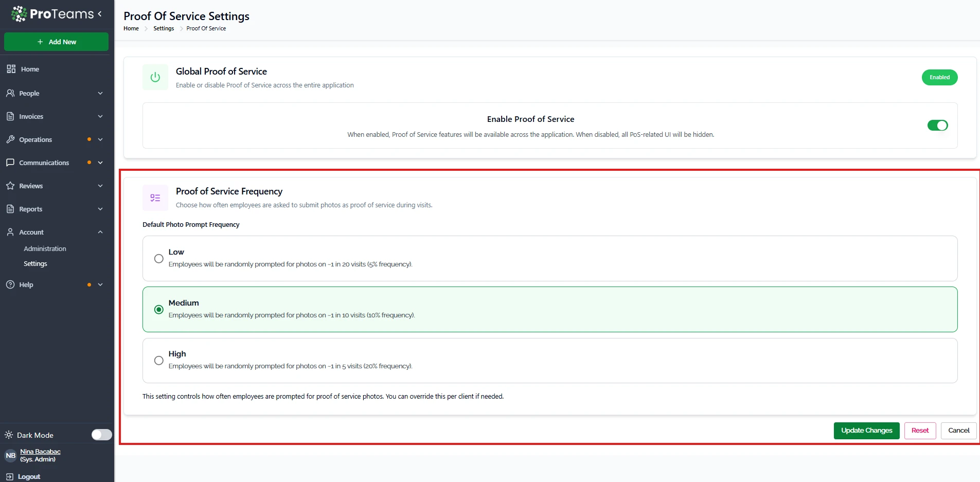The height and width of the screenshot is (482, 980).
Task: Click the Invoices document icon
Action: click(10, 116)
